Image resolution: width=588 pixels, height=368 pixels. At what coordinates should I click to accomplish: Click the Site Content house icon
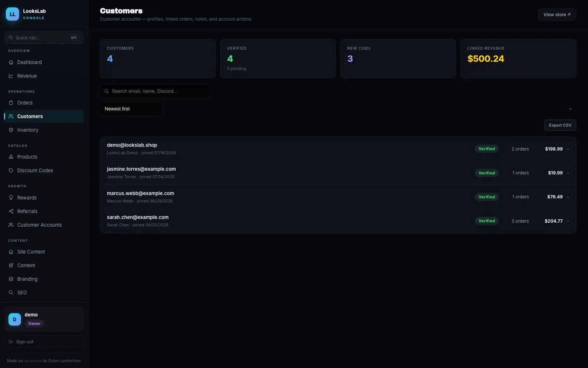click(11, 252)
